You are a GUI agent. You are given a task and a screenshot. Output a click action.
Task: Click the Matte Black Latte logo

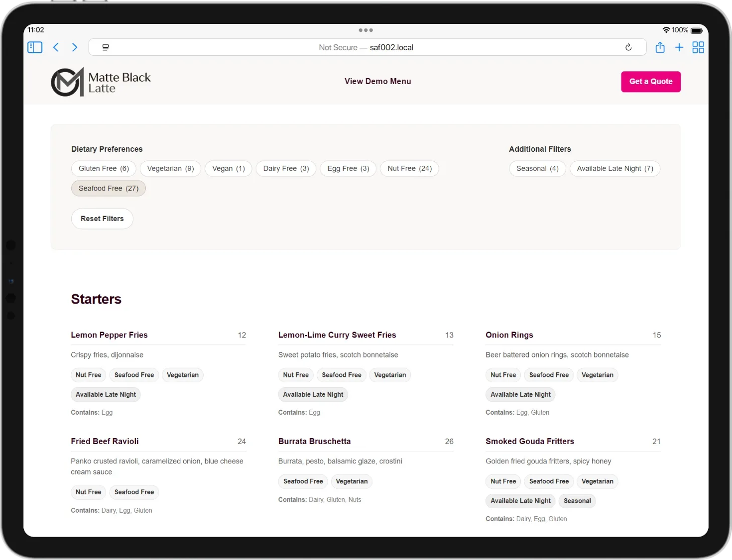(101, 82)
